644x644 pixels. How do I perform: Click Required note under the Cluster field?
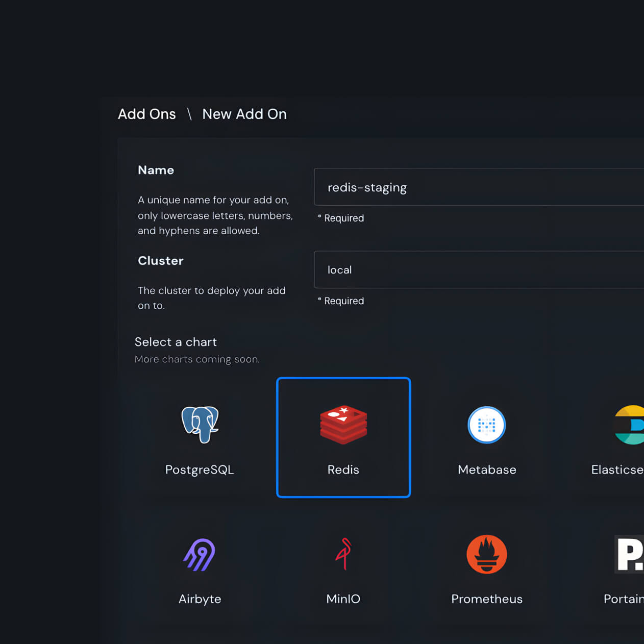pos(341,301)
